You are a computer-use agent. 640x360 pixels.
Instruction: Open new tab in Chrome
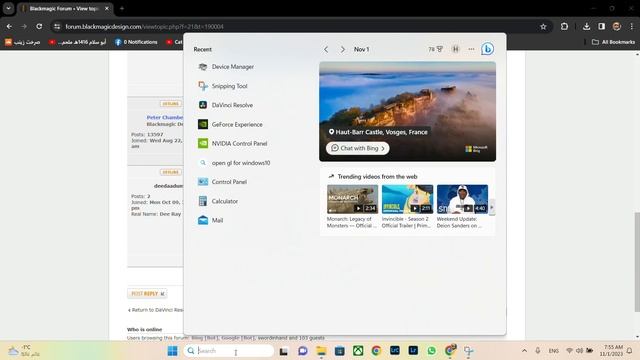(122, 8)
